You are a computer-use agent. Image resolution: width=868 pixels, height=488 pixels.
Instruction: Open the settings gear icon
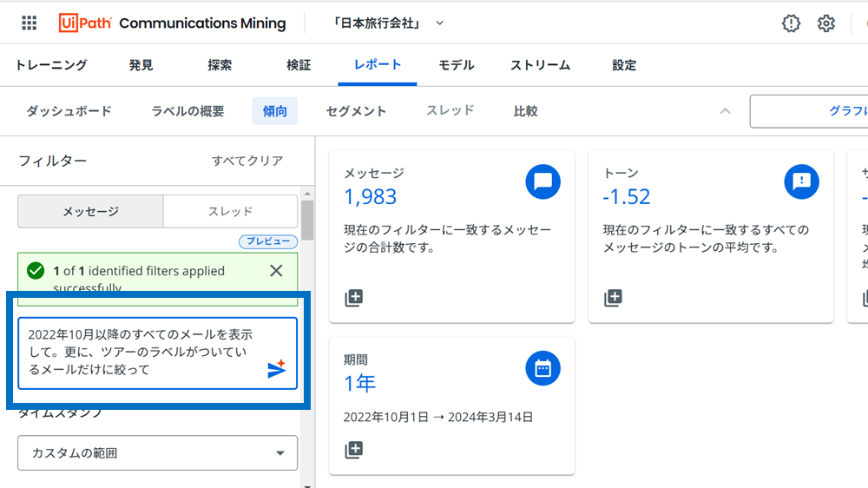pyautogui.click(x=826, y=23)
